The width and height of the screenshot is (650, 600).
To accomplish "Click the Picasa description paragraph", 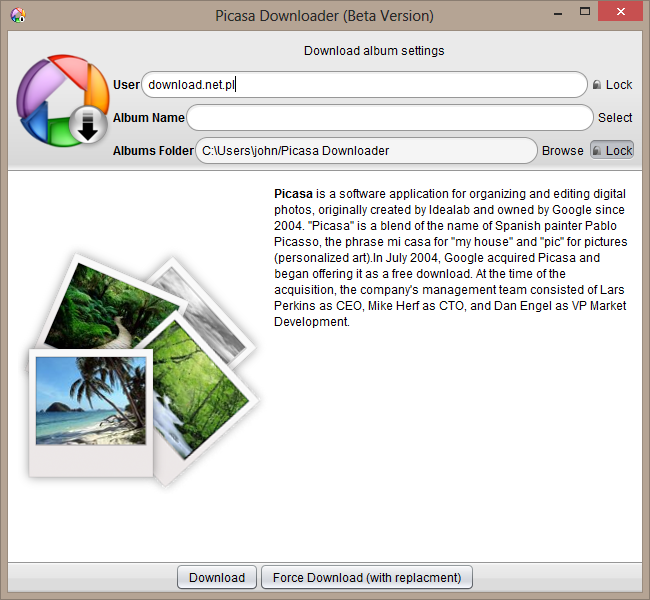I will tap(451, 257).
